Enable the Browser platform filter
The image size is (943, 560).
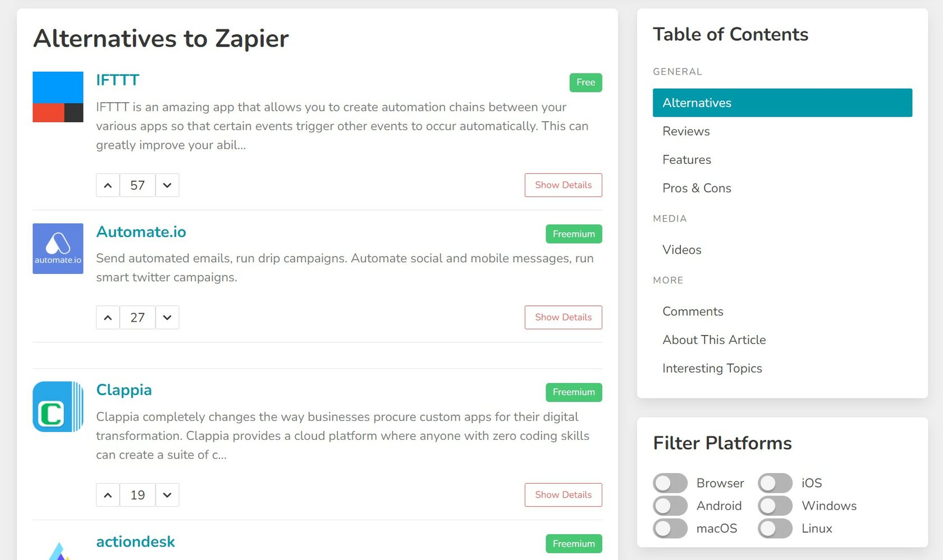point(670,483)
